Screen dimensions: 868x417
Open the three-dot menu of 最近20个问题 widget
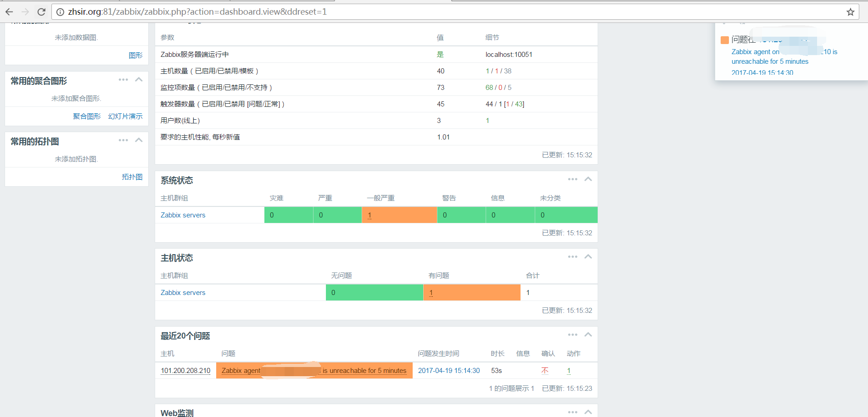coord(572,335)
